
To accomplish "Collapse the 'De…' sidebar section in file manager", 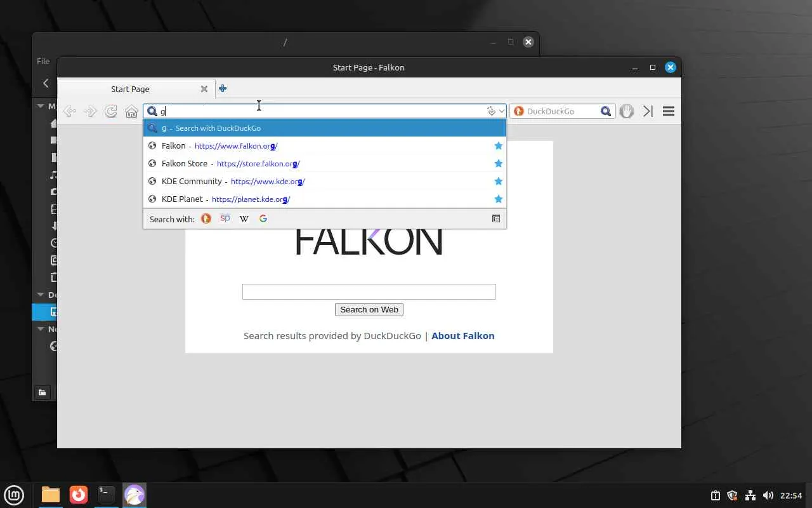I will [41, 295].
